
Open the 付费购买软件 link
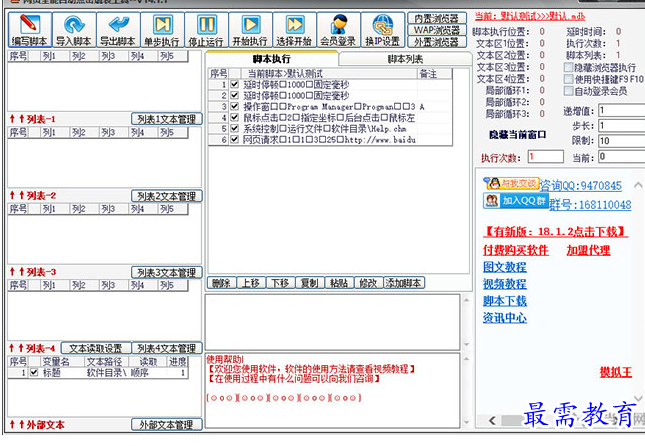(516, 250)
